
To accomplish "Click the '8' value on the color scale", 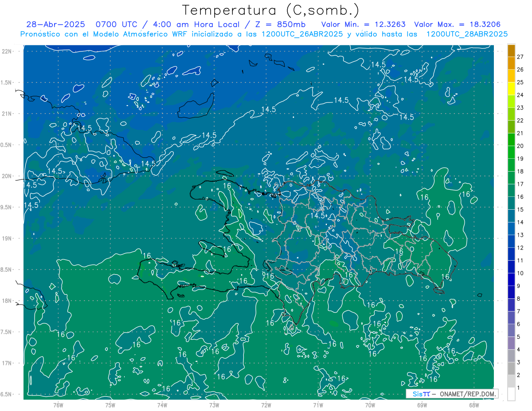I will pos(519,299).
